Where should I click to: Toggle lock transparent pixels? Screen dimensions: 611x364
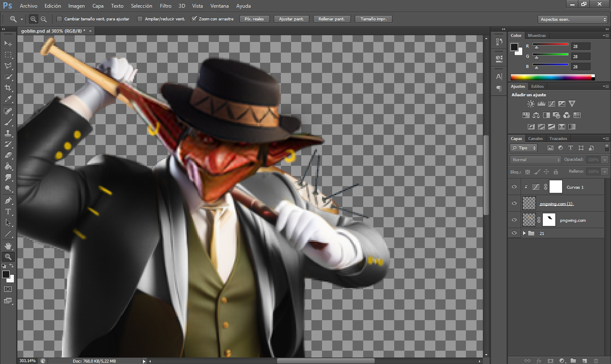coord(527,172)
